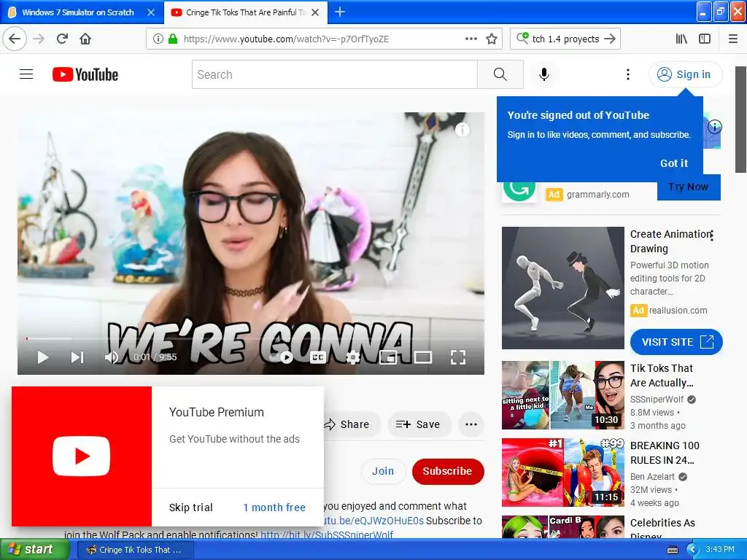Choose Skip trial in YouTube Premium popup

191,507
